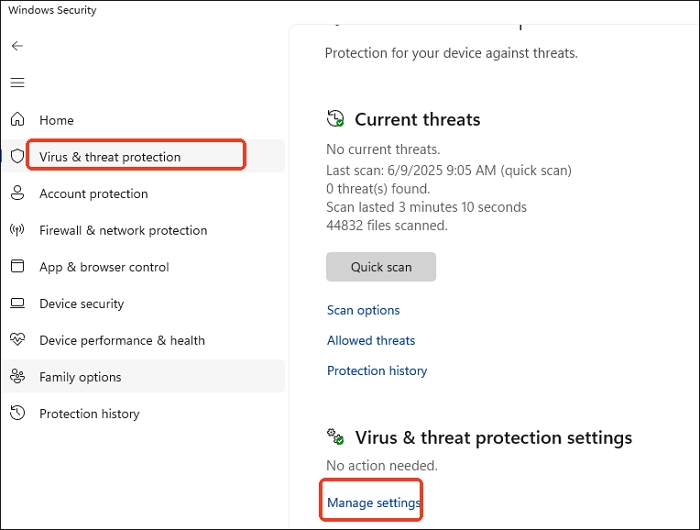Open Firewall & network protection page
The image size is (700, 530).
(123, 230)
